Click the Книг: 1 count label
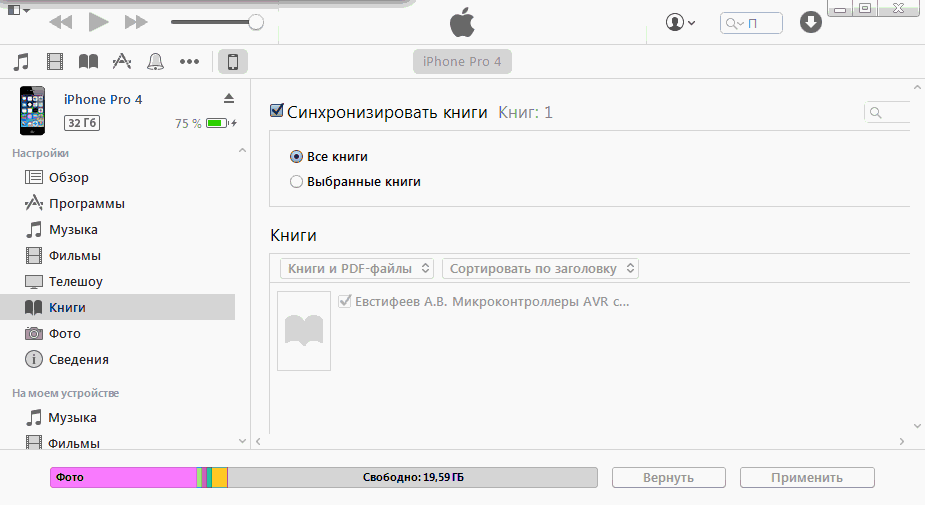925x505 pixels. coord(525,112)
